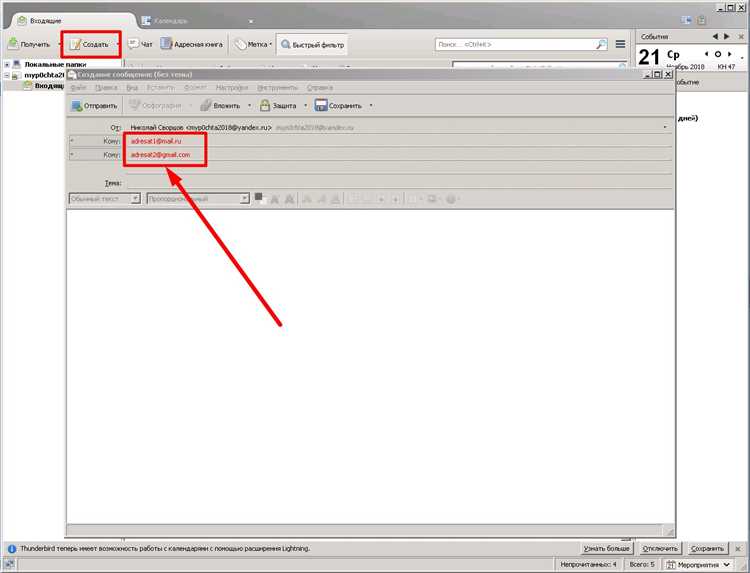Click the today circle in calendar pane

coord(717,54)
